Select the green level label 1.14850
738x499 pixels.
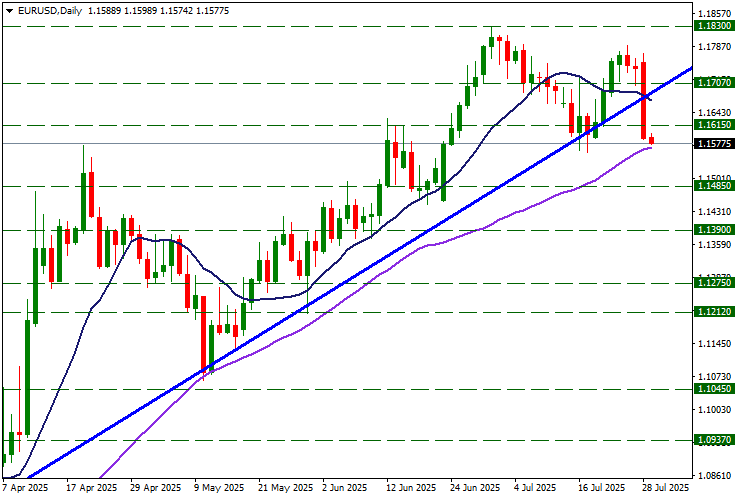click(714, 185)
